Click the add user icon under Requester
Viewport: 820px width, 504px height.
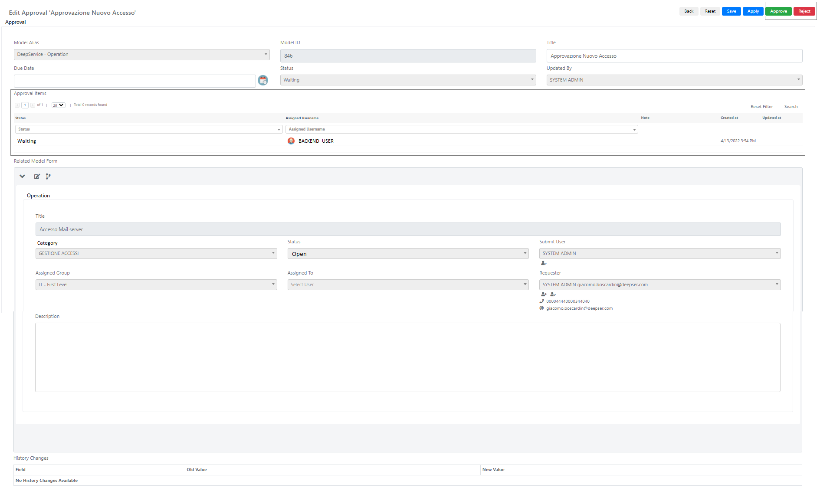pyautogui.click(x=544, y=294)
